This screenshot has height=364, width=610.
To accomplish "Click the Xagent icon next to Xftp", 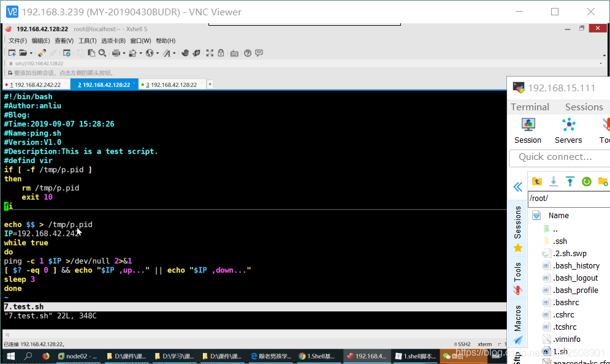I will pos(196,53).
